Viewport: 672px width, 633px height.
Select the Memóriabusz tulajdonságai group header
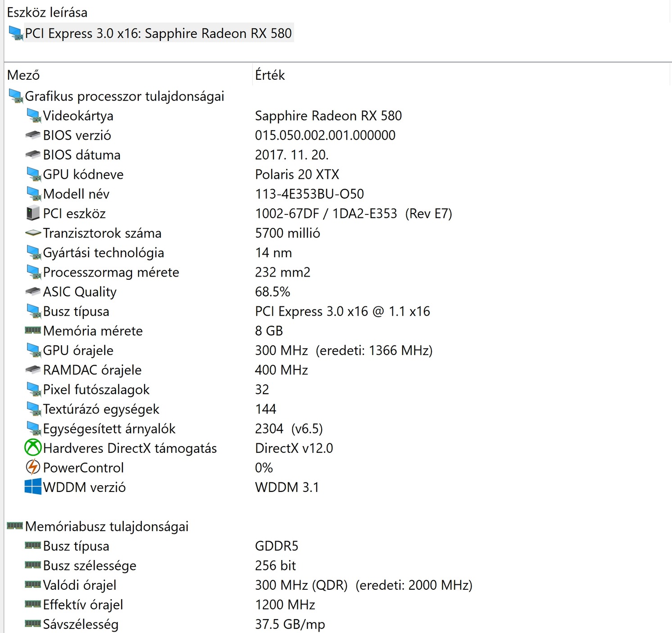point(107,526)
